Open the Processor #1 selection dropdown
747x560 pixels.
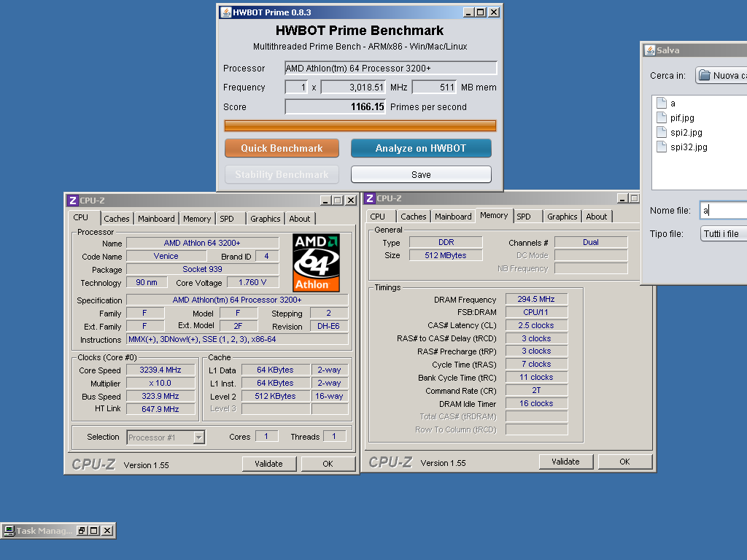click(x=198, y=437)
